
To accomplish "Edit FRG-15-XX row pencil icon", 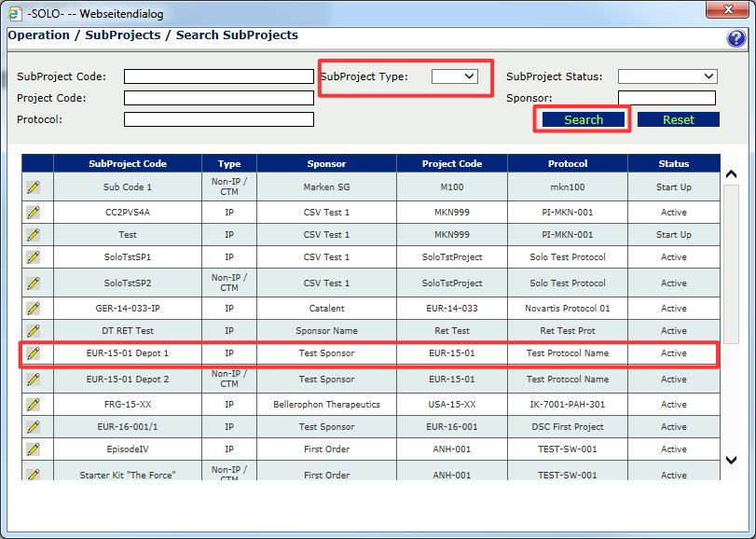I will click(x=34, y=405).
